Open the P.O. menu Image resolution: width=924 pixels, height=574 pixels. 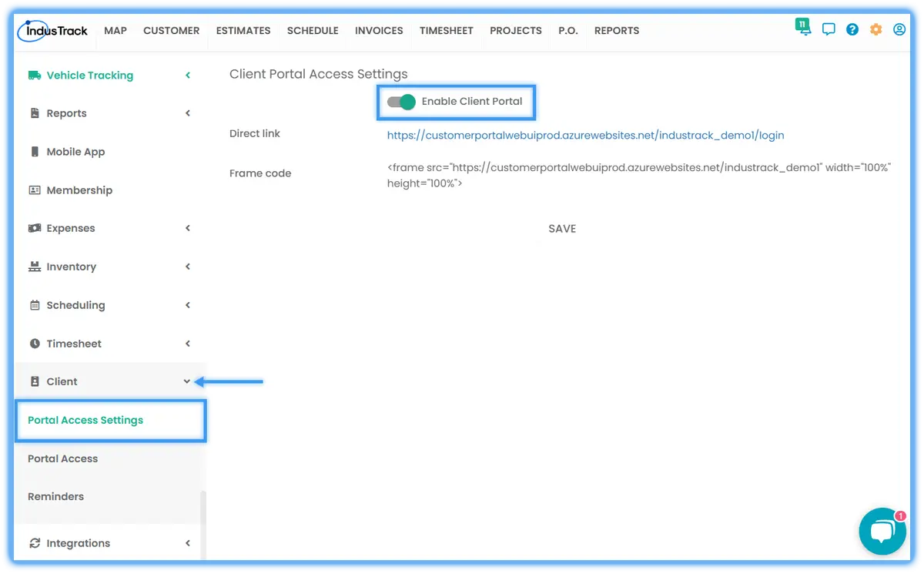pos(568,31)
